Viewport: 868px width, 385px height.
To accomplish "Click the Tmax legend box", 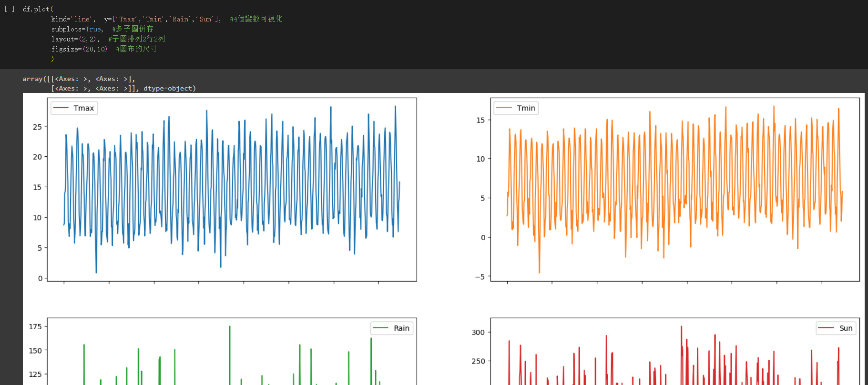I will 74,108.
